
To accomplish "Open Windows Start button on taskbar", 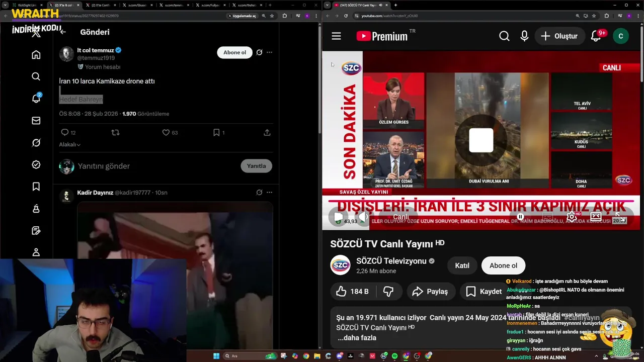I will (216, 356).
